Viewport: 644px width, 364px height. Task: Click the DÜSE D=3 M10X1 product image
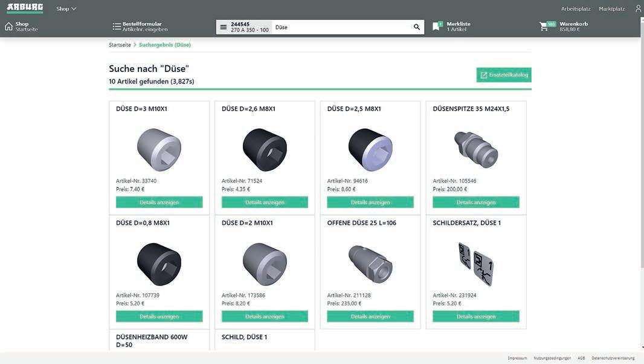coord(159,149)
